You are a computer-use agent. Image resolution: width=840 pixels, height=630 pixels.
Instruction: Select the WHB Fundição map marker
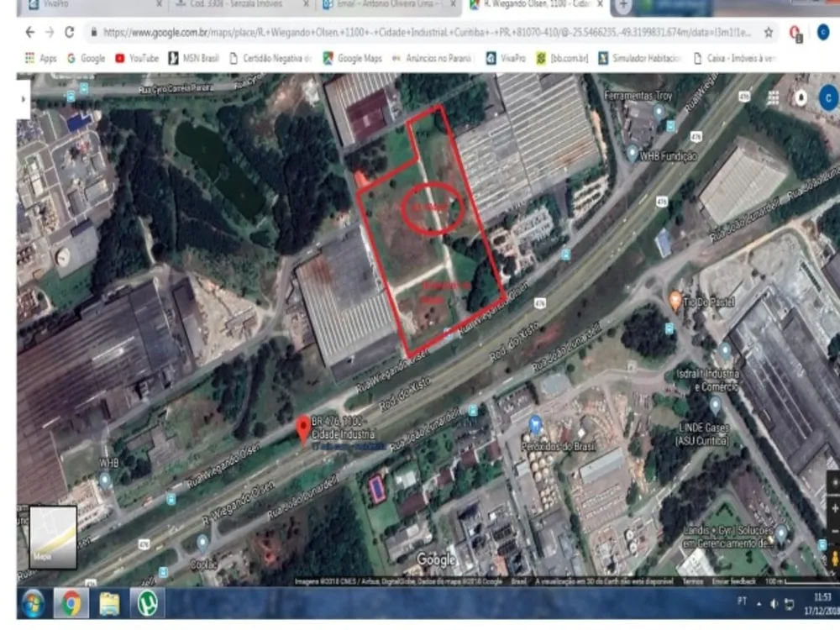(633, 154)
